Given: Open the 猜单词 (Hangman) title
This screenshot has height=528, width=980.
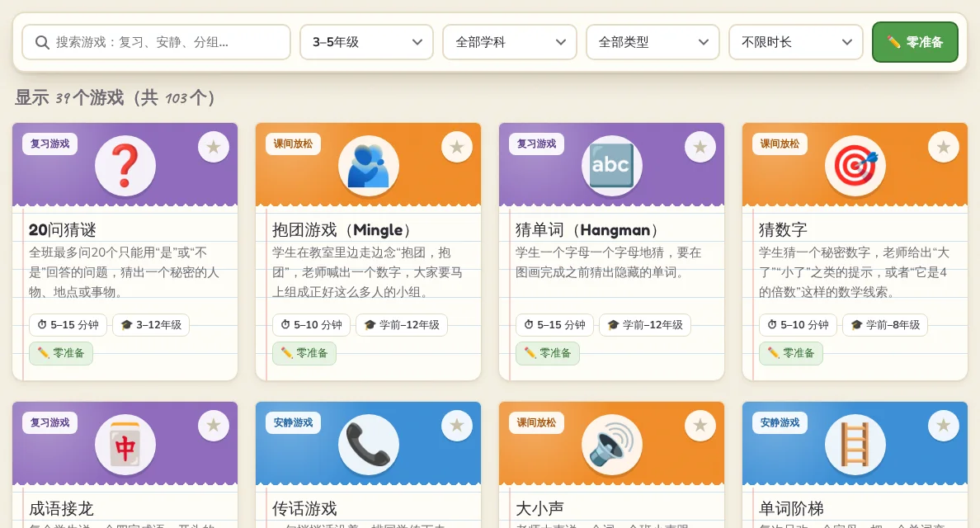Looking at the screenshot, I should pos(589,230).
